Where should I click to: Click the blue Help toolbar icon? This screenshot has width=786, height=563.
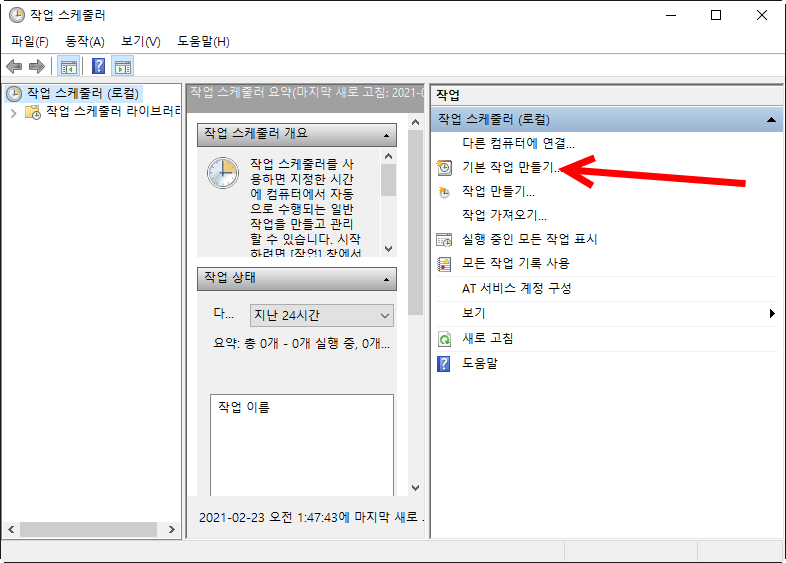(x=99, y=66)
